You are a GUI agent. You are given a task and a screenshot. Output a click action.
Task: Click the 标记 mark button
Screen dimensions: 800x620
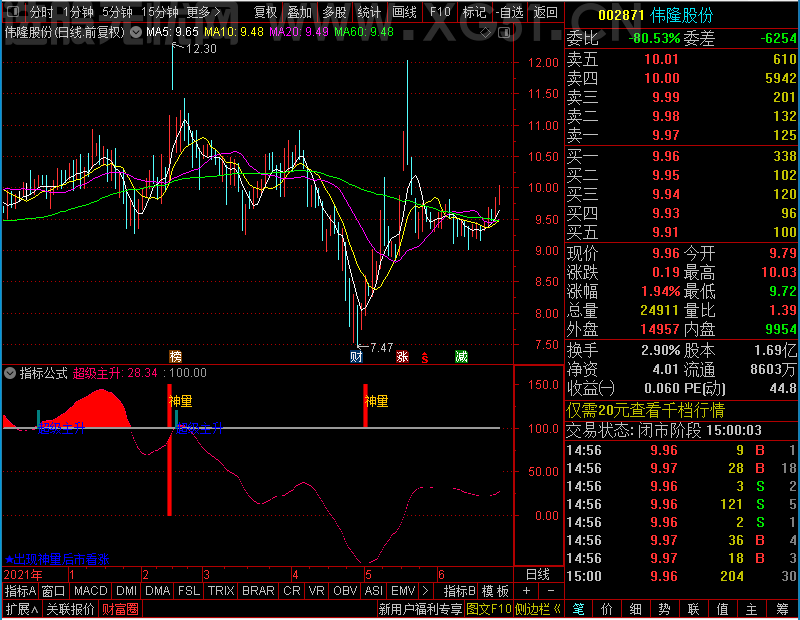click(474, 12)
